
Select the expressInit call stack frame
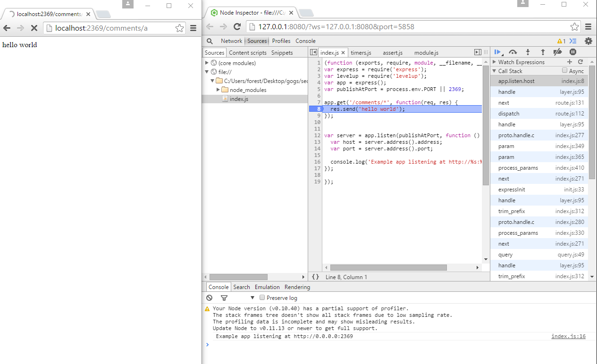click(x=512, y=190)
